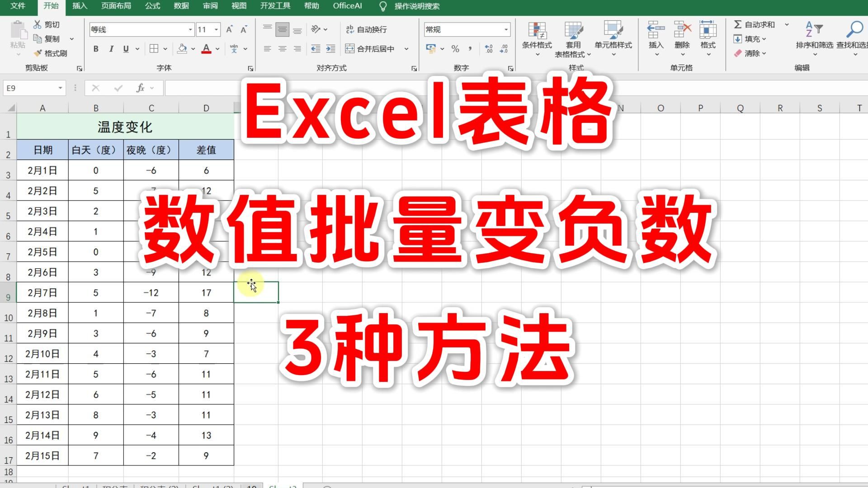
Task: Apply percent style format
Action: (x=455, y=49)
